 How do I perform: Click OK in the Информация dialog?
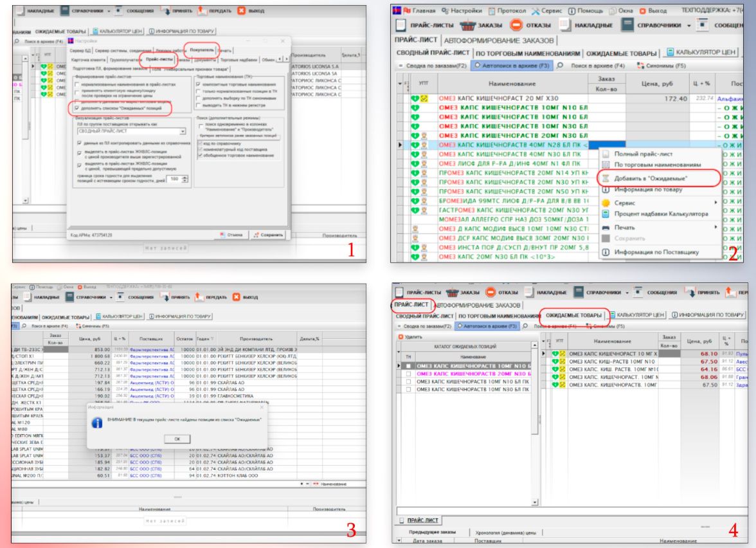177,439
